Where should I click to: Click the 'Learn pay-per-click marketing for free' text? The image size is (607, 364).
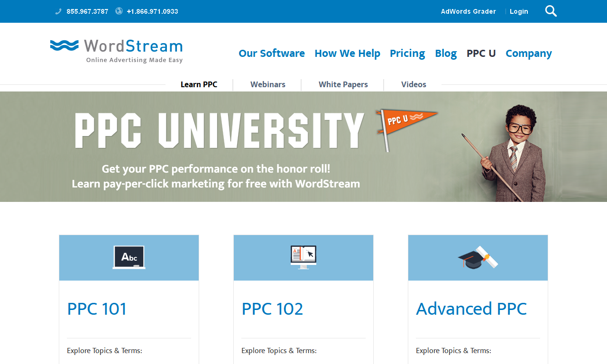coord(216,183)
